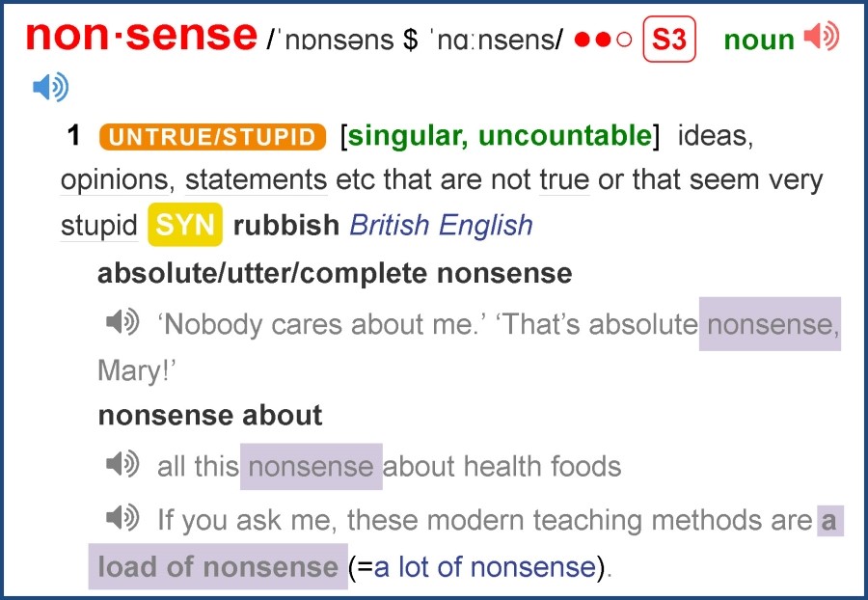
Task: Play the red British pronunciation speaker icon
Action: [822, 37]
